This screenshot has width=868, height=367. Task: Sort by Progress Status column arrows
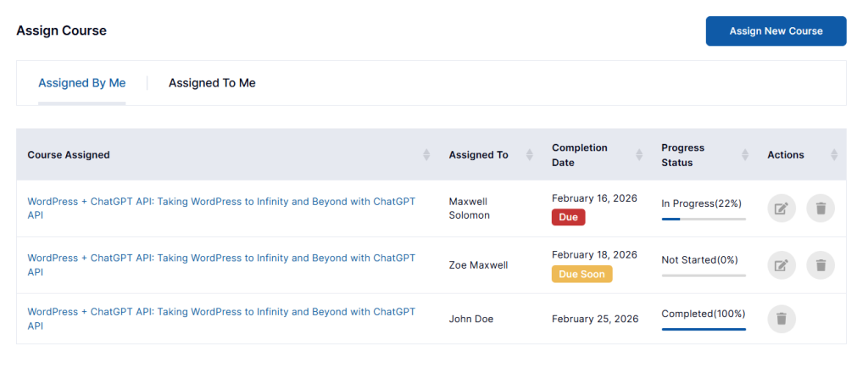coord(745,155)
